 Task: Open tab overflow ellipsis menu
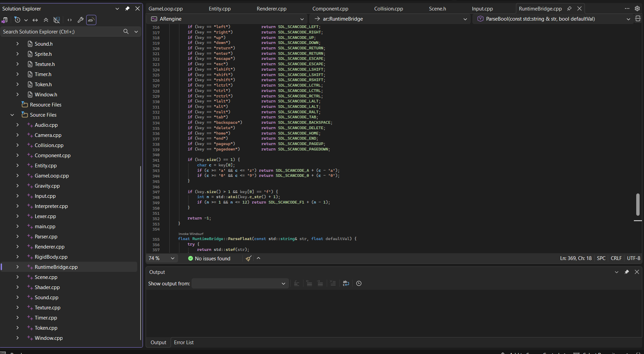click(x=627, y=8)
